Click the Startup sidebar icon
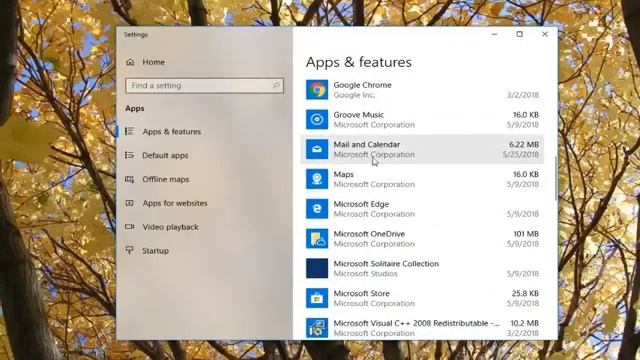Image resolution: width=640 pixels, height=360 pixels. [x=129, y=250]
